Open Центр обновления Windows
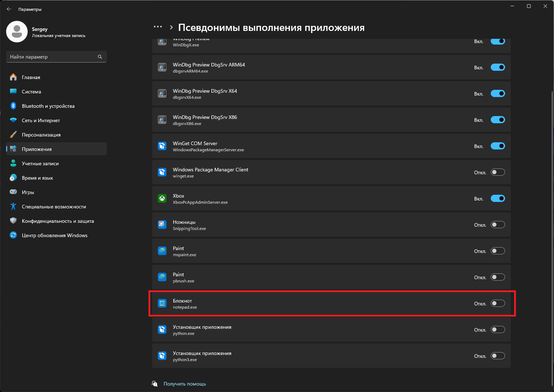This screenshot has height=392, width=554. point(54,235)
